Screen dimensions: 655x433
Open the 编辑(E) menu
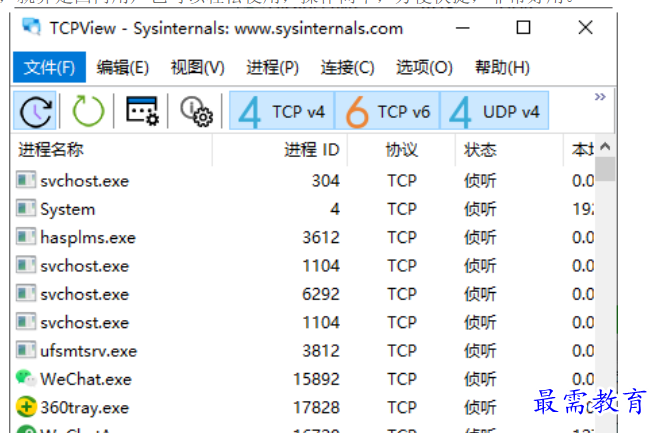[x=122, y=67]
